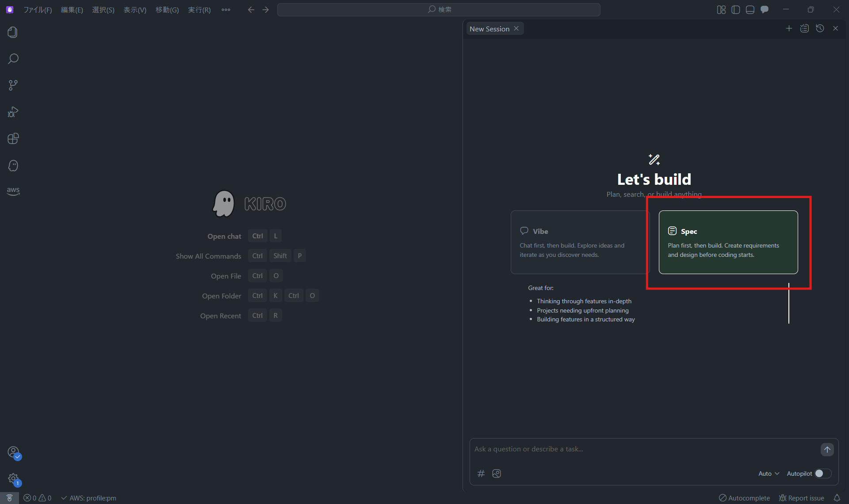Choose the Vibe mode card

579,242
